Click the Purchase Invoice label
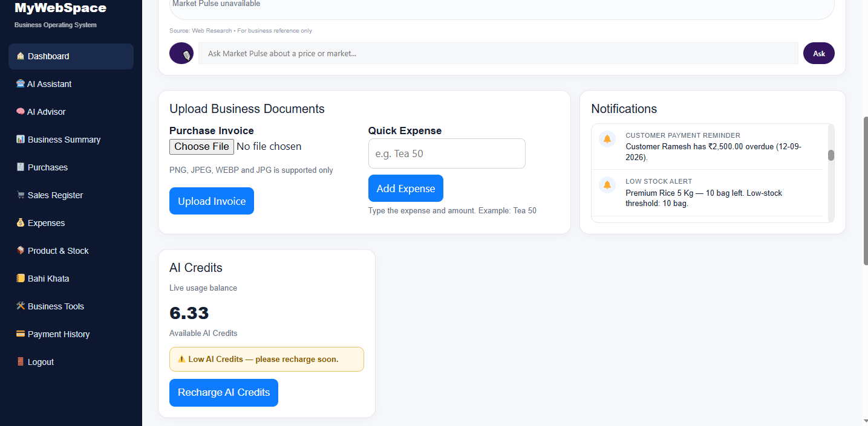This screenshot has height=426, width=868. (212, 131)
